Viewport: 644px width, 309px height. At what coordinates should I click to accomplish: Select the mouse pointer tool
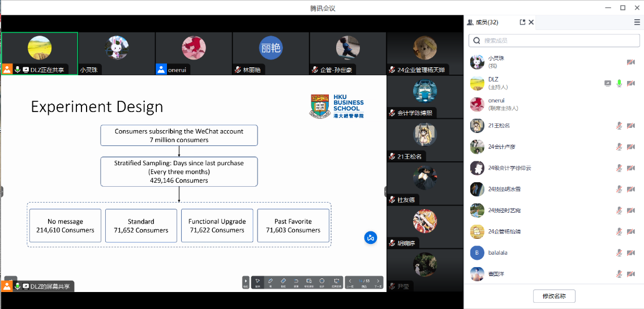point(257,281)
